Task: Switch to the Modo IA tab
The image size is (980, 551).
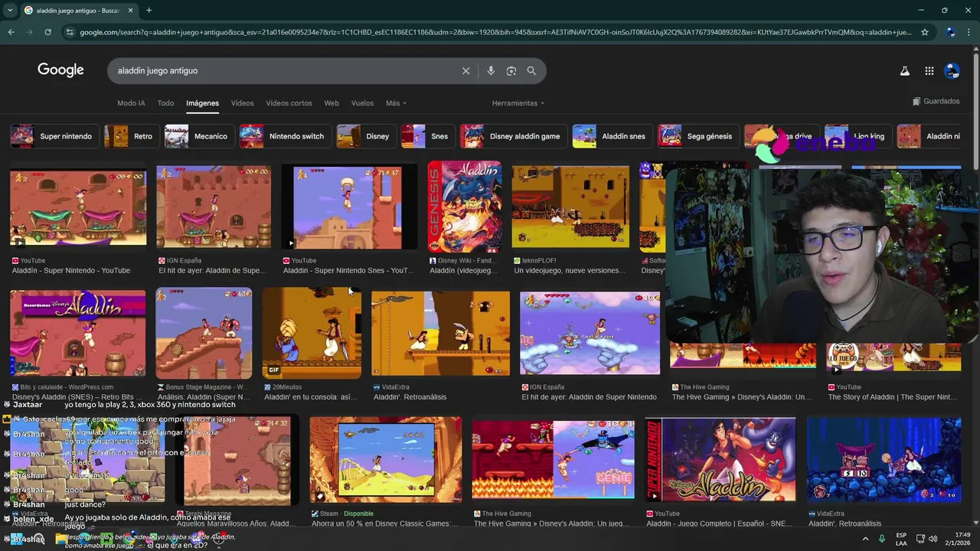Action: pyautogui.click(x=131, y=103)
